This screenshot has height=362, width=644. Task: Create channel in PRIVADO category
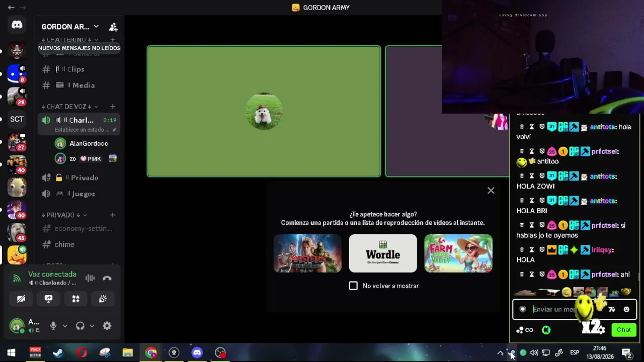pyautogui.click(x=113, y=215)
